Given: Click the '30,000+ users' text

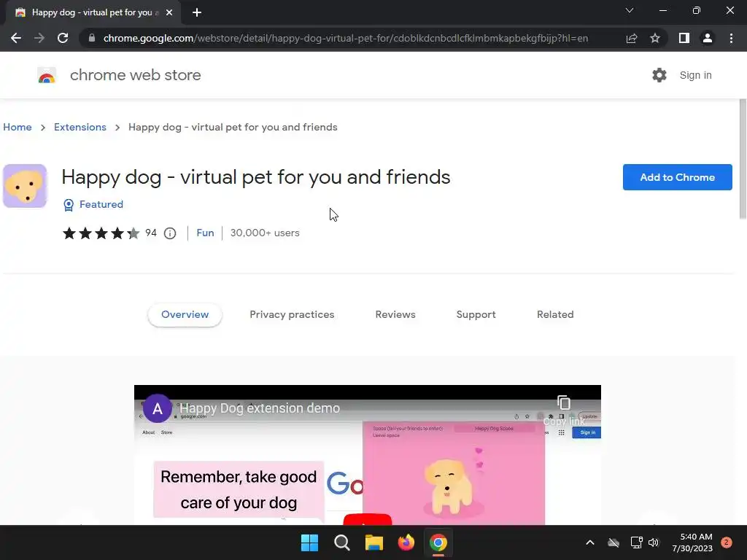Looking at the screenshot, I should 265,233.
